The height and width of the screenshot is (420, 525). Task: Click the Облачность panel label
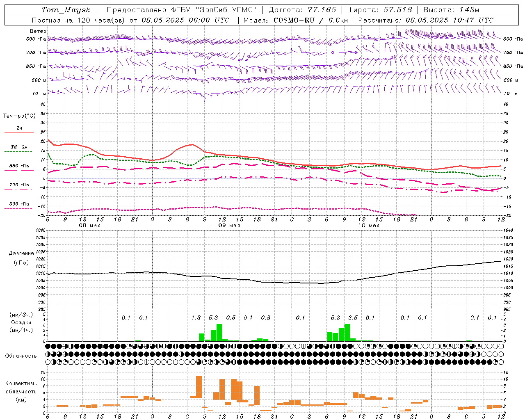coord(21,356)
